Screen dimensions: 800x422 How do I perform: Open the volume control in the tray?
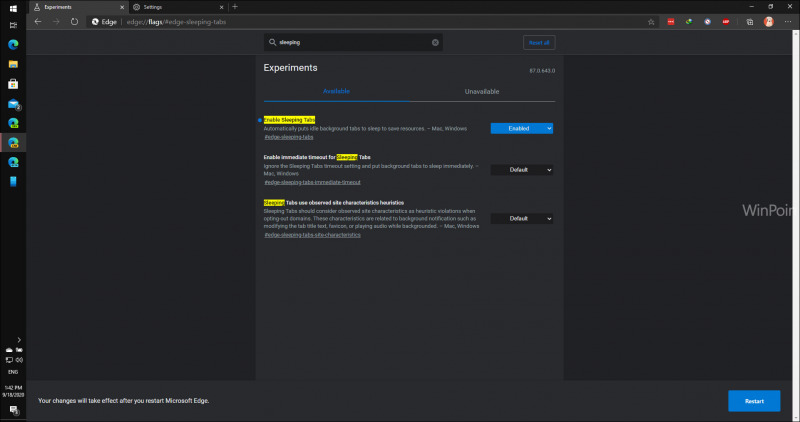[19, 360]
